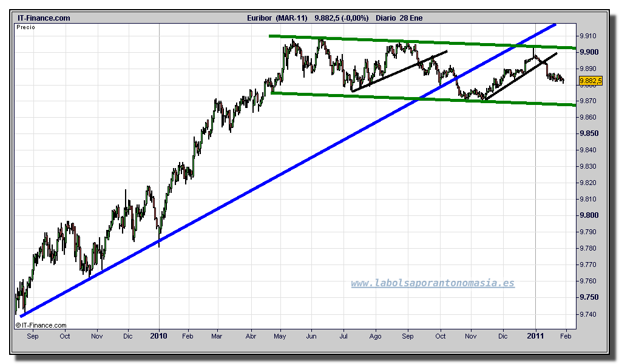The height and width of the screenshot is (364, 619).
Task: Click the Diario 28 Ene label
Action: tap(399, 18)
